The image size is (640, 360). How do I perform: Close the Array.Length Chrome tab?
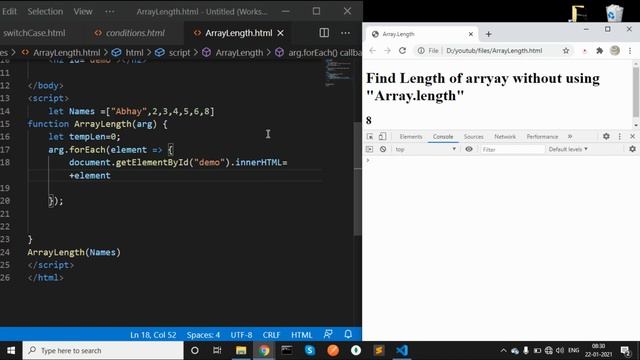pyautogui.click(x=471, y=34)
